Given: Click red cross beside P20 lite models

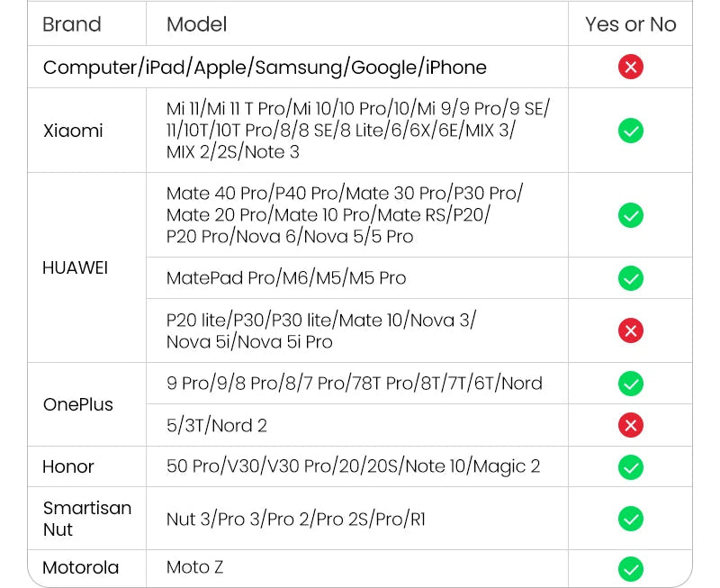Looking at the screenshot, I should click(631, 330).
